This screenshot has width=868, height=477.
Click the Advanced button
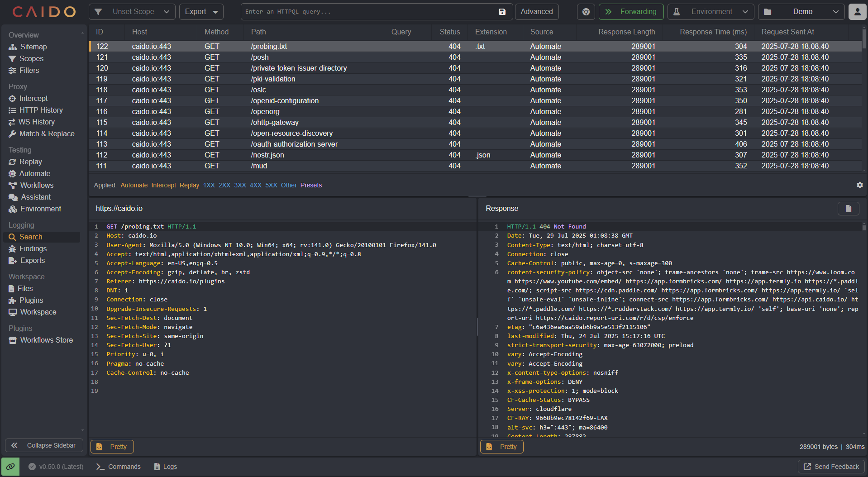[536, 12]
